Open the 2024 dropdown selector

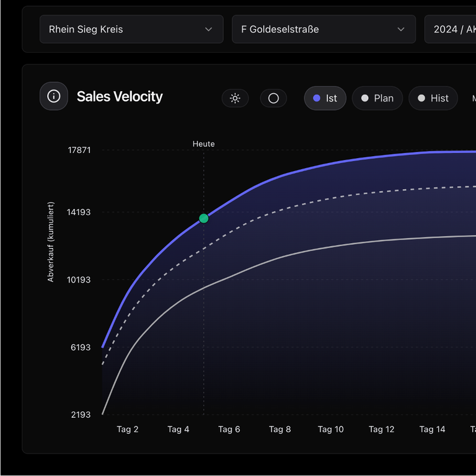pos(450,29)
